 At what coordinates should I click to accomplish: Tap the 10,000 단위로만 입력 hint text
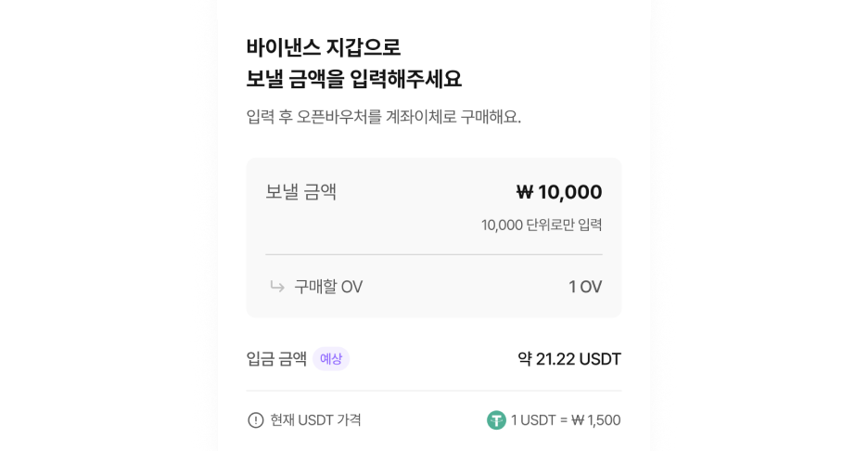541,225
